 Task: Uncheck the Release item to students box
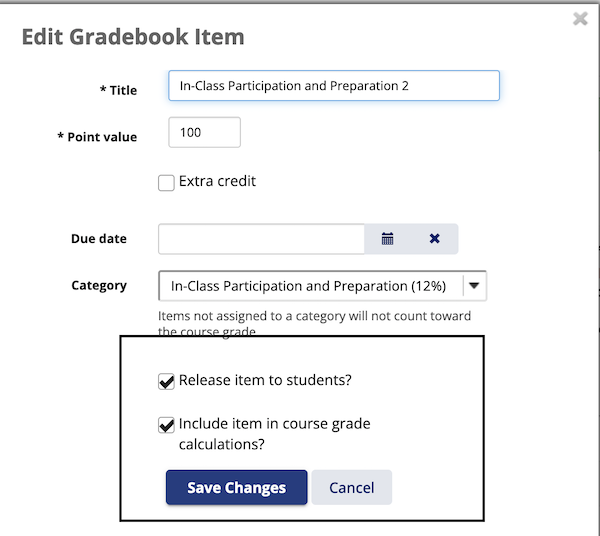[x=167, y=381]
